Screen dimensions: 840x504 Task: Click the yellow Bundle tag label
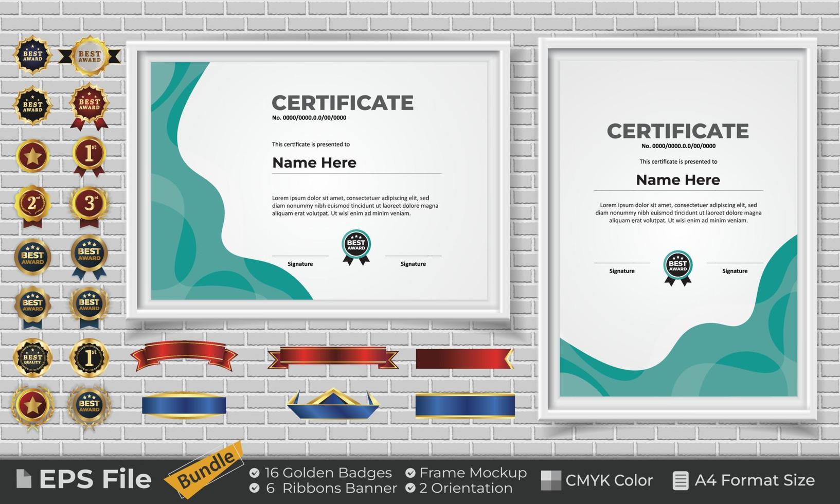tap(205, 470)
